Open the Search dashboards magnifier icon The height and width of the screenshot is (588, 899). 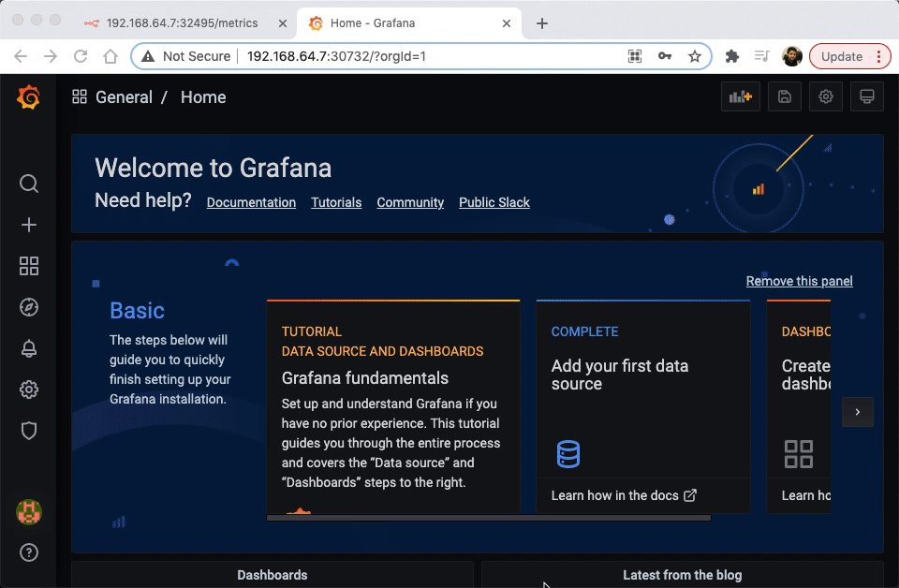(x=29, y=184)
